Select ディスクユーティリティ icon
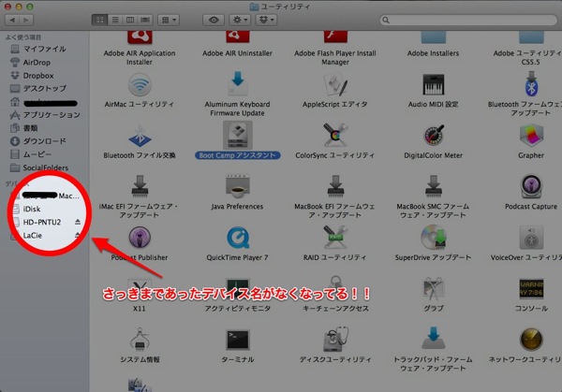 [x=335, y=340]
